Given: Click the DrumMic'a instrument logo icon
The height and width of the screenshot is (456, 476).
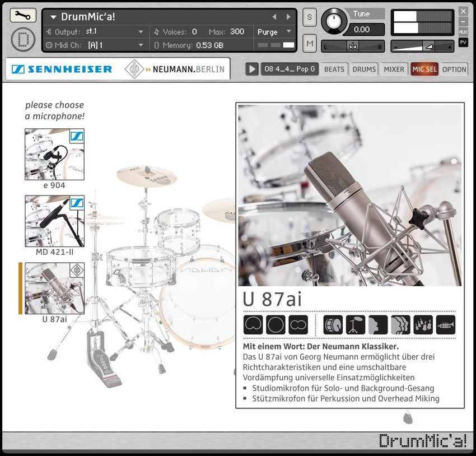Looking at the screenshot, I should click(23, 39).
